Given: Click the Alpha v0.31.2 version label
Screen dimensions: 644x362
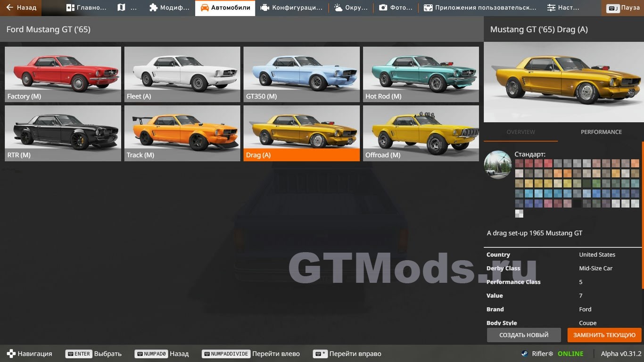Looking at the screenshot, I should point(621,354).
